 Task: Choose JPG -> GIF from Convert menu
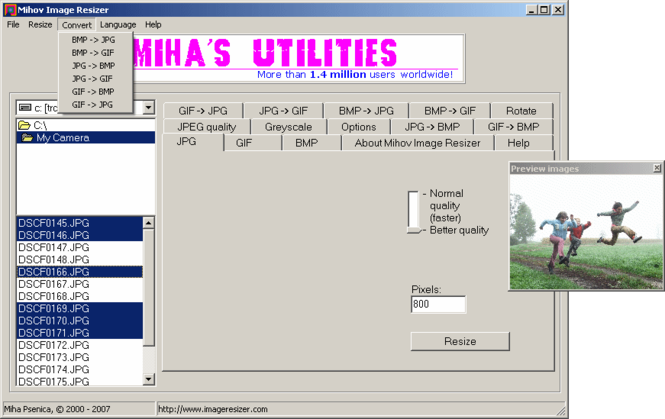point(95,78)
